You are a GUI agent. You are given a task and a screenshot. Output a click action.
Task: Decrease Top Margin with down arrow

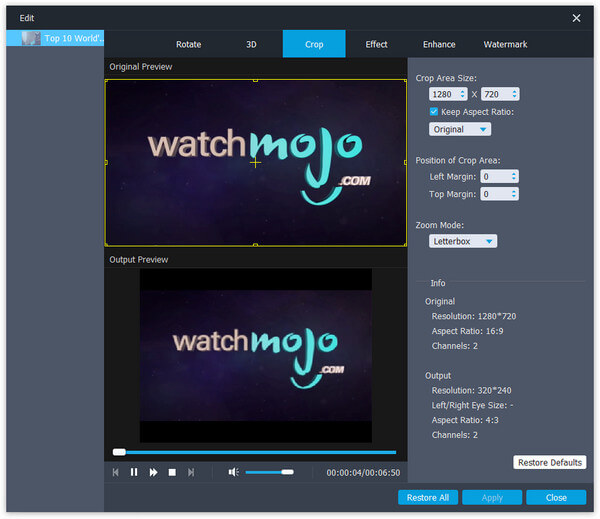514,196
